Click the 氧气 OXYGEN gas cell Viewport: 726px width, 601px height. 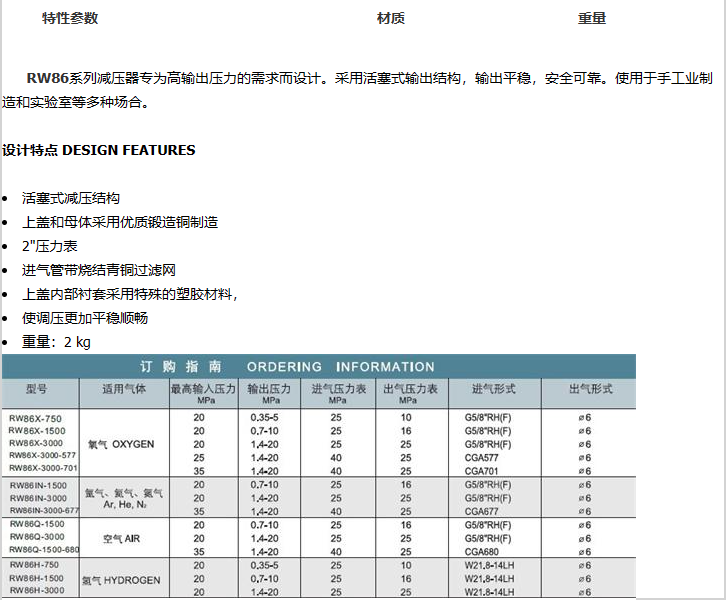121,444
